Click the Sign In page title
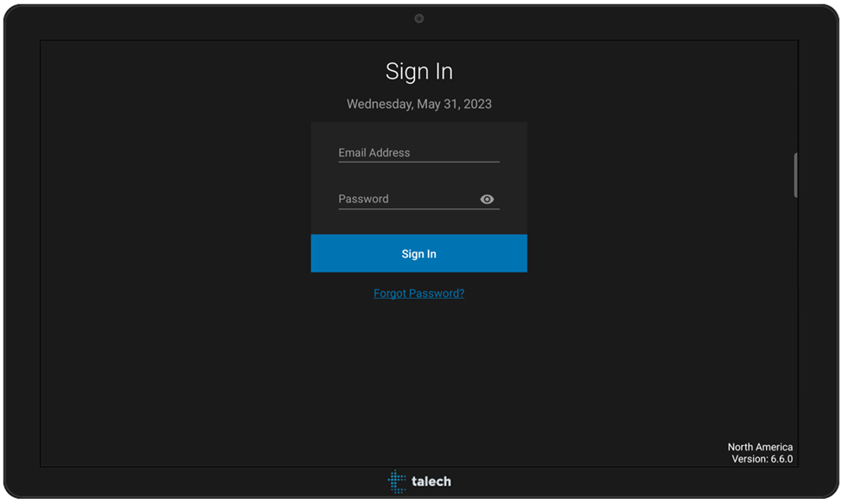 (x=419, y=72)
